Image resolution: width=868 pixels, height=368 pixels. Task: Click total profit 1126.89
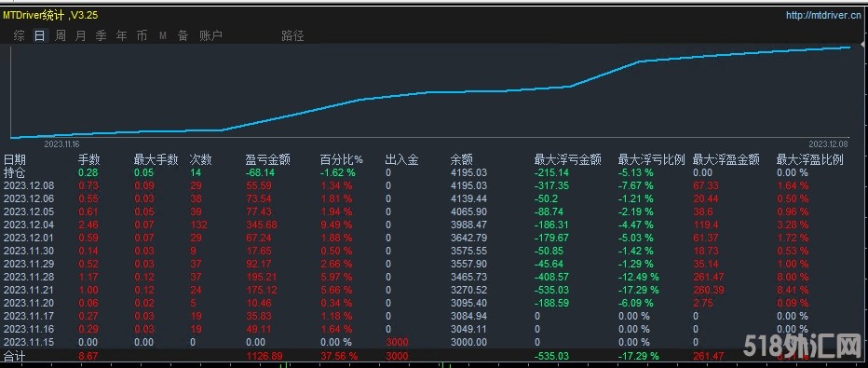pos(264,356)
